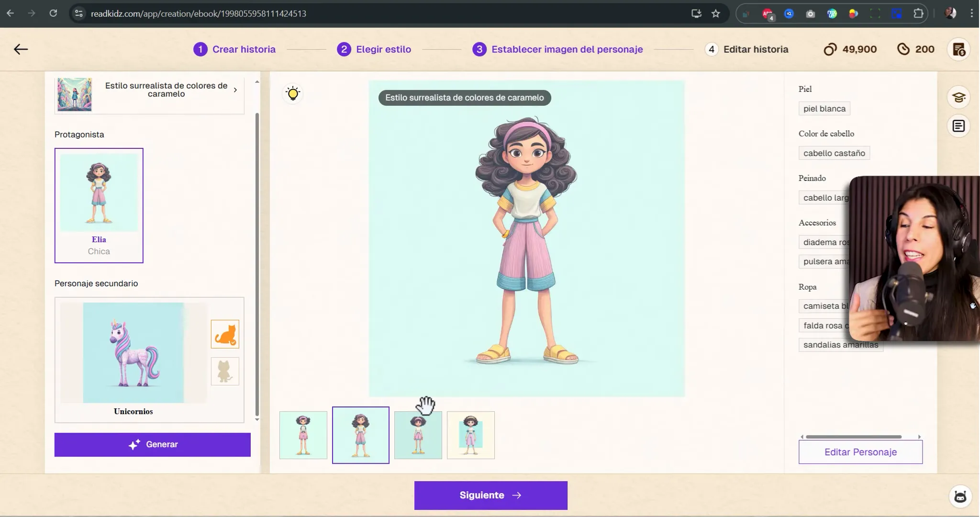The height and width of the screenshot is (517, 980).
Task: Click the coin balance icon showing 49,900
Action: (x=831, y=49)
